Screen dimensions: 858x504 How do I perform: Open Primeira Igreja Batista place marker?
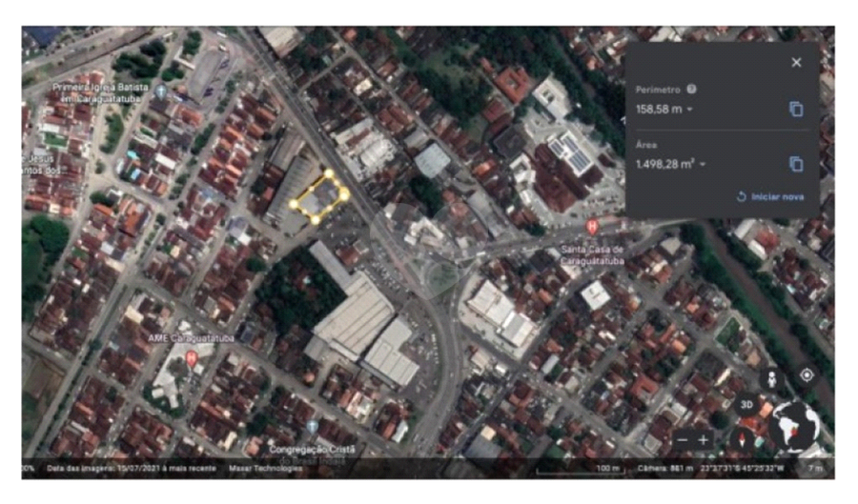[160, 91]
